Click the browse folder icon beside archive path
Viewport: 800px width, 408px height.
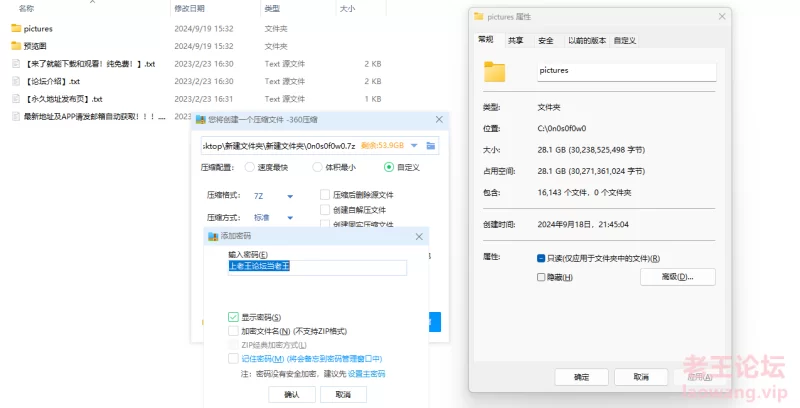coord(431,145)
